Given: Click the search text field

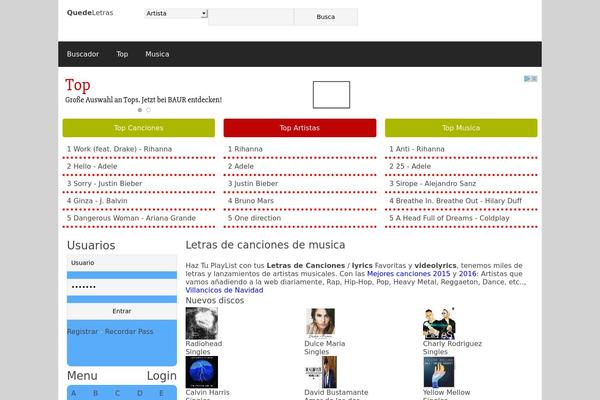Looking at the screenshot, I should 251,17.
